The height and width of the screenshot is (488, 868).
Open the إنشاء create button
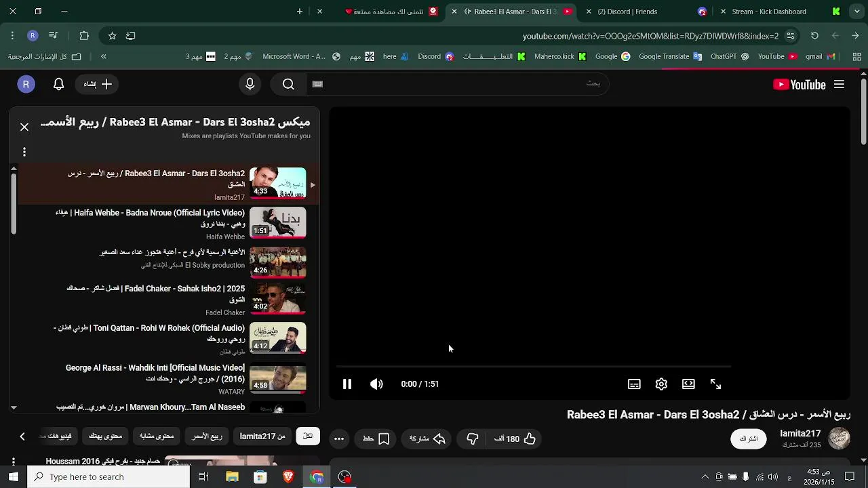pos(98,84)
